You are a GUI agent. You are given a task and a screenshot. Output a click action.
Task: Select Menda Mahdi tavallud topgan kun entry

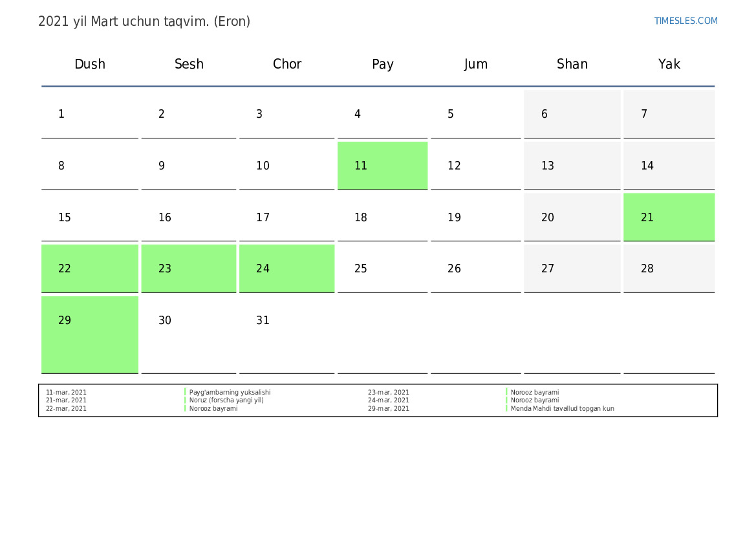pyautogui.click(x=562, y=409)
